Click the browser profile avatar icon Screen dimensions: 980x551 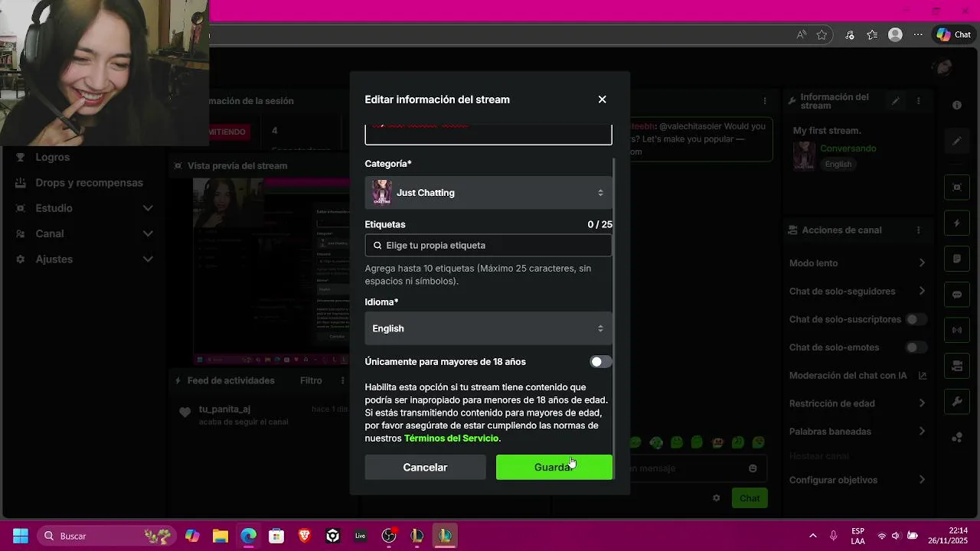[x=895, y=34]
